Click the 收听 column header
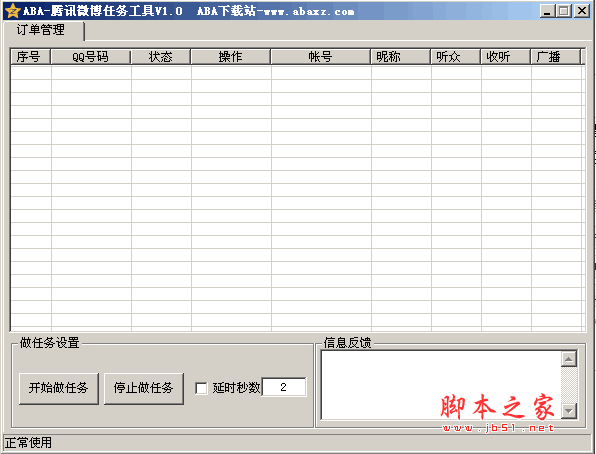 [x=506, y=57]
